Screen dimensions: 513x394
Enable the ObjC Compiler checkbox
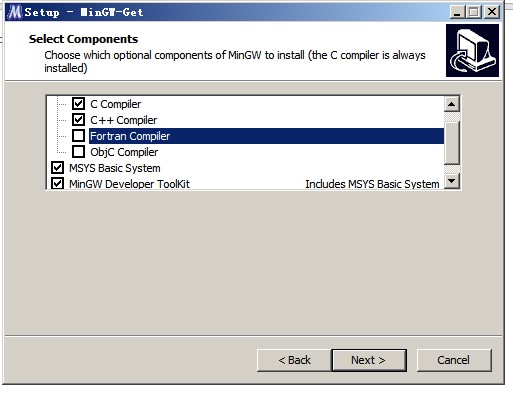point(78,152)
